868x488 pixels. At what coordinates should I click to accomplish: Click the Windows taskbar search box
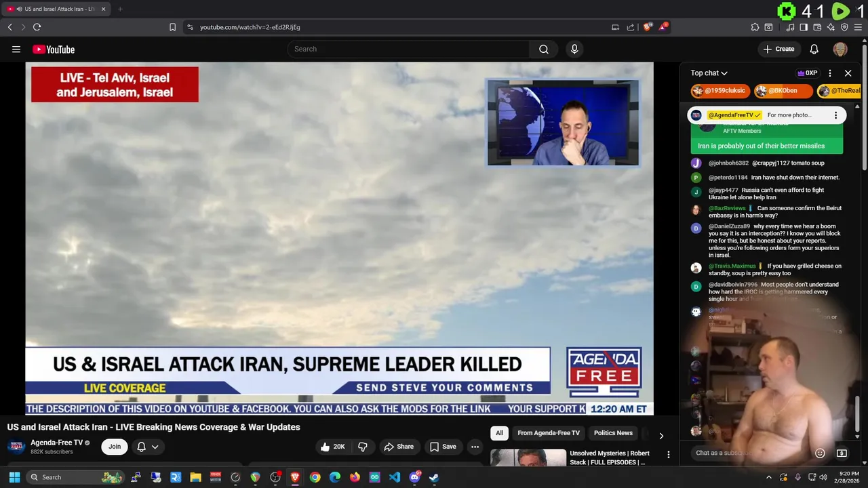pos(76,477)
